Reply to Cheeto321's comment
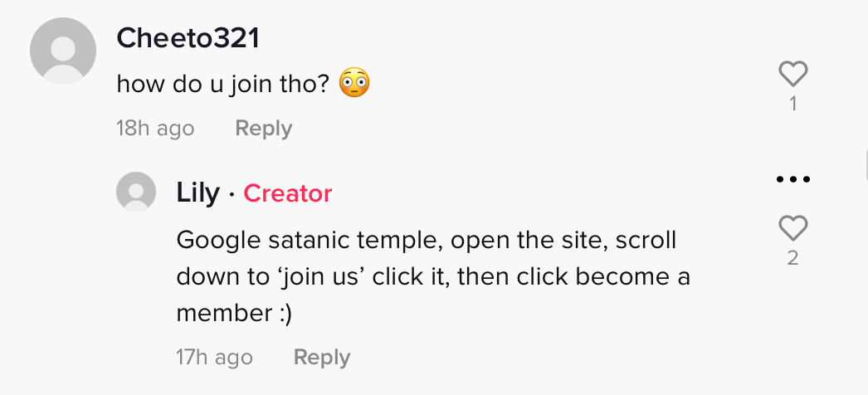 [264, 129]
